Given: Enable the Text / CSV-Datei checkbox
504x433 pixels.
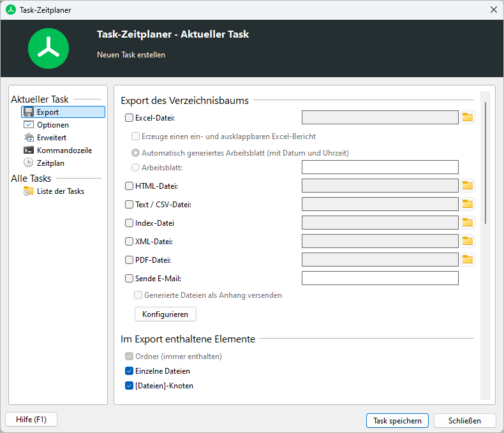Looking at the screenshot, I should pyautogui.click(x=129, y=205).
